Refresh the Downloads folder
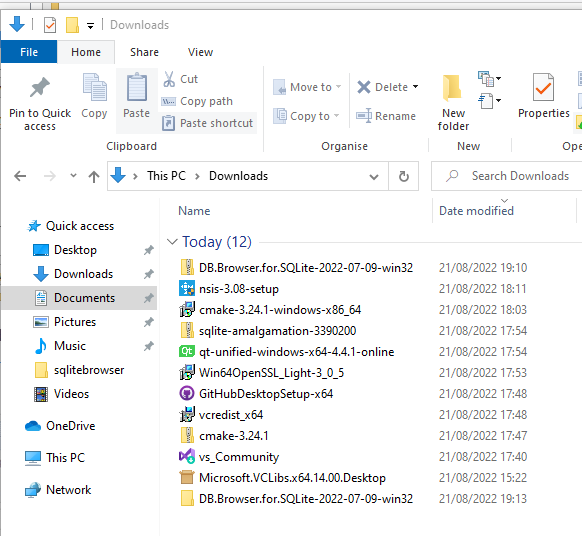Image resolution: width=582 pixels, height=536 pixels. [x=404, y=176]
